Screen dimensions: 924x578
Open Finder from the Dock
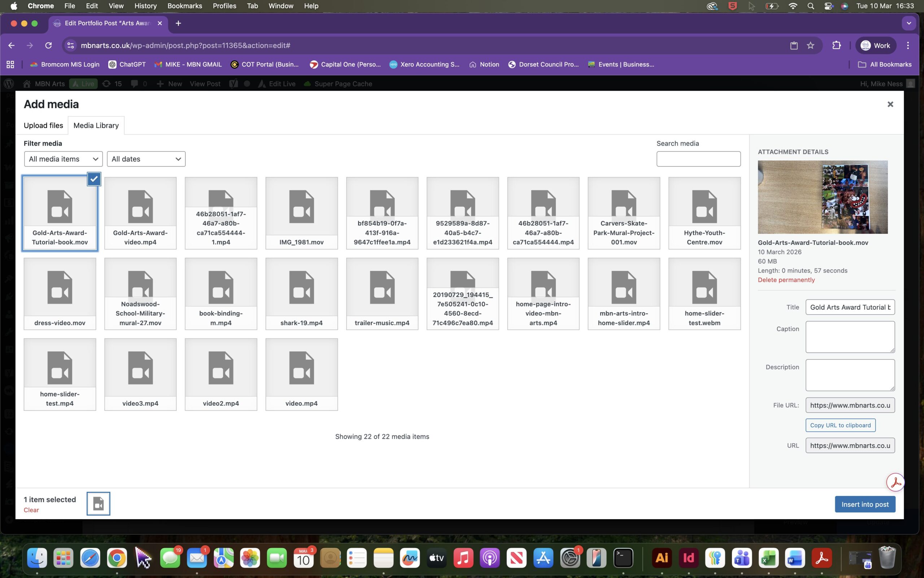(x=37, y=558)
